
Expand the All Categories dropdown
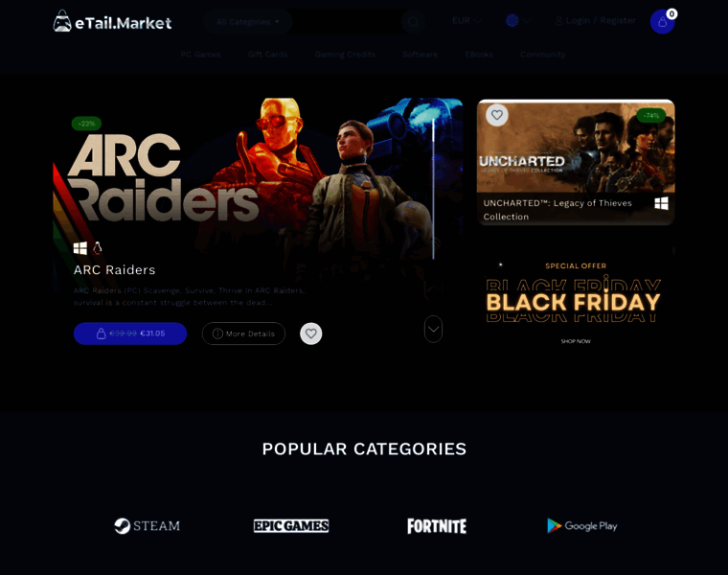(x=248, y=21)
